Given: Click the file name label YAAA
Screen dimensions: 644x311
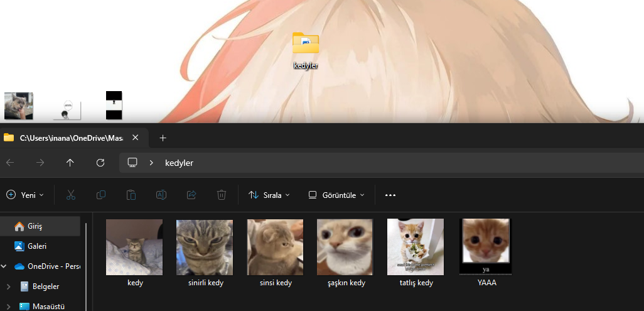Looking at the screenshot, I should [486, 283].
